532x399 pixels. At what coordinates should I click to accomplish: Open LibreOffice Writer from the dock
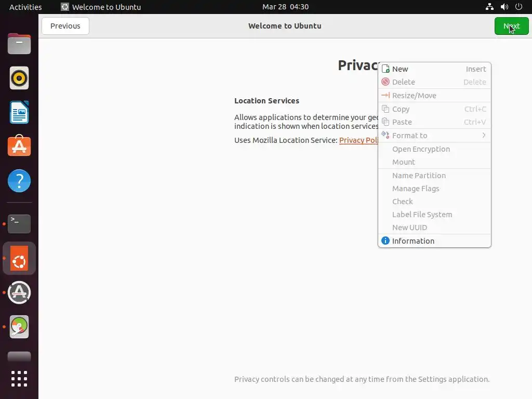pyautogui.click(x=19, y=112)
